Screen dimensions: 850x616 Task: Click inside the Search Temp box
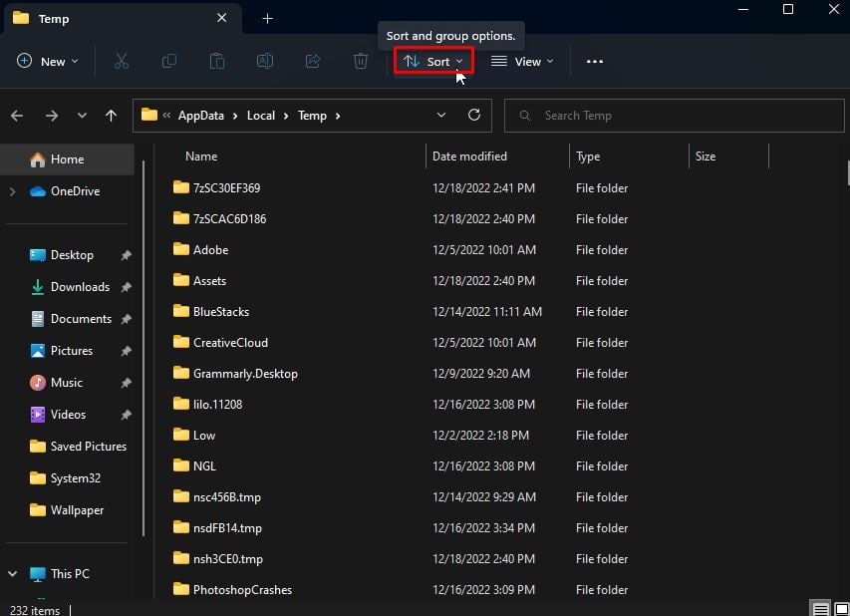click(x=674, y=115)
